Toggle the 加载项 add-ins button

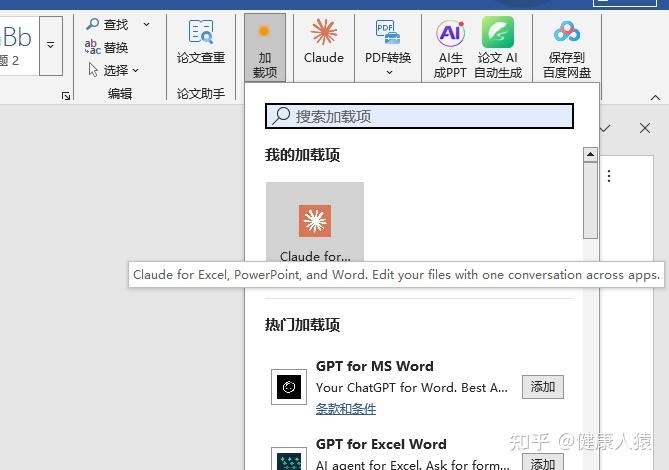265,48
